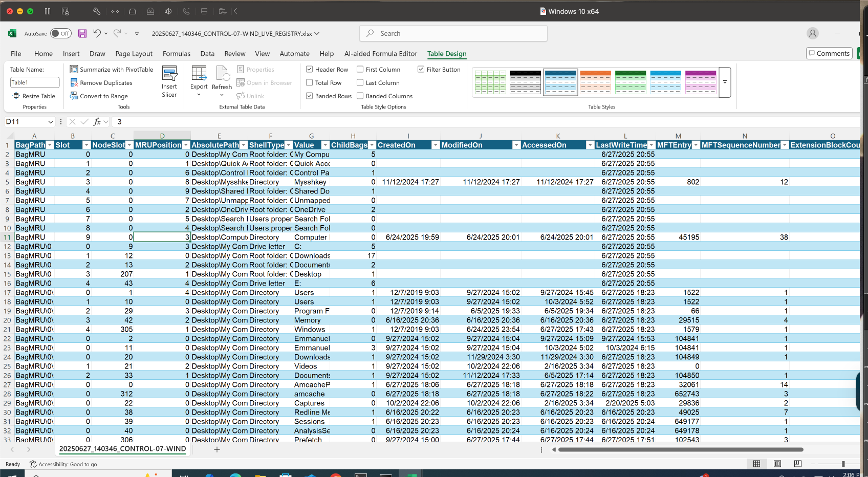Uncheck the Banded Rows option
The height and width of the screenshot is (477, 868).
click(x=309, y=96)
